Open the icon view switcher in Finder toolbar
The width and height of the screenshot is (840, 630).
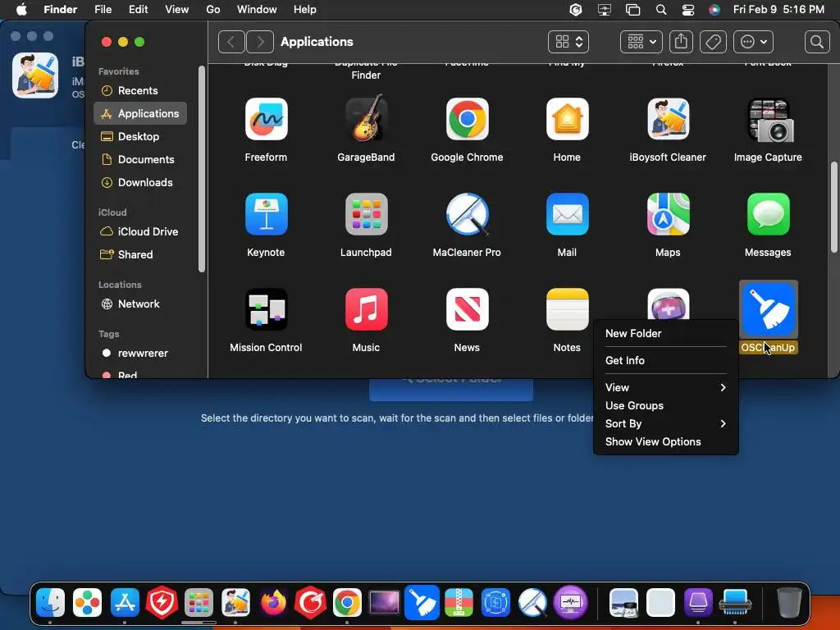tap(568, 42)
